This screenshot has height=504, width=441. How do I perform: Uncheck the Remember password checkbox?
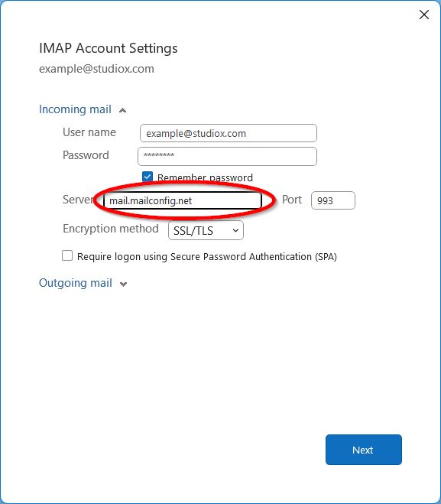(148, 177)
